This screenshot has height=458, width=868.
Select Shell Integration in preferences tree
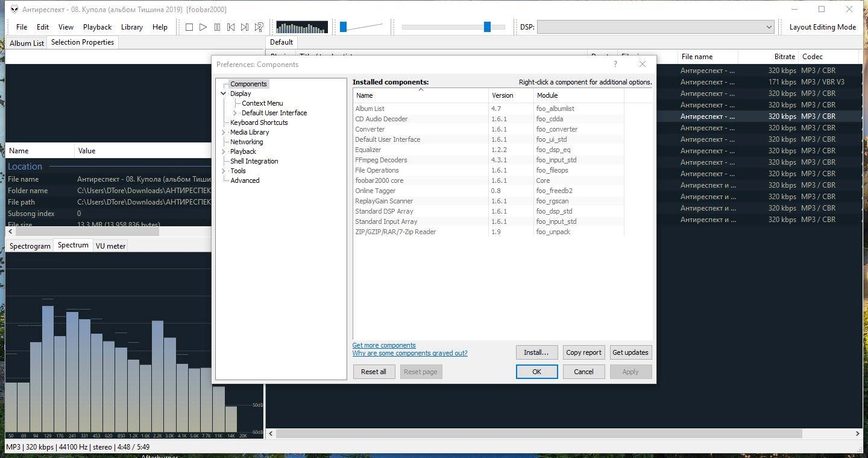(254, 161)
